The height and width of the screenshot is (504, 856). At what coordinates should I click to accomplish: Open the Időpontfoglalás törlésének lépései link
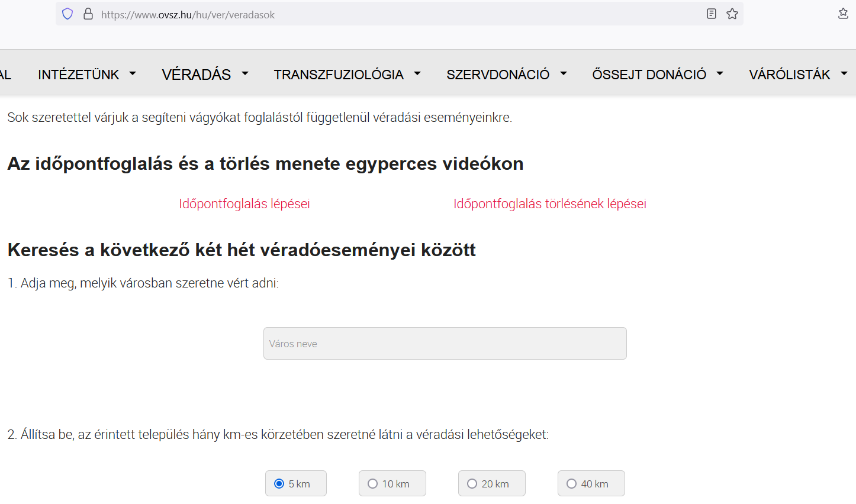point(549,204)
